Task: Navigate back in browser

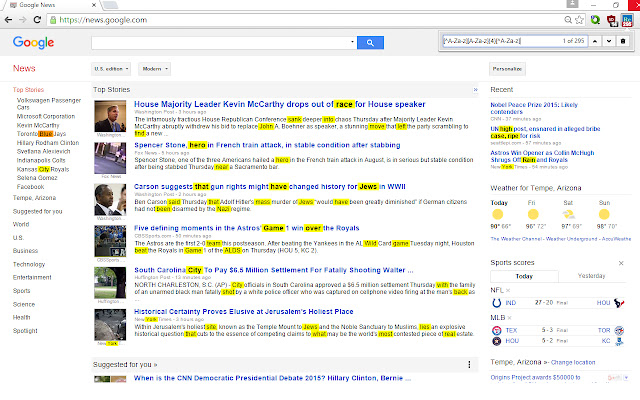Action: [x=9, y=19]
